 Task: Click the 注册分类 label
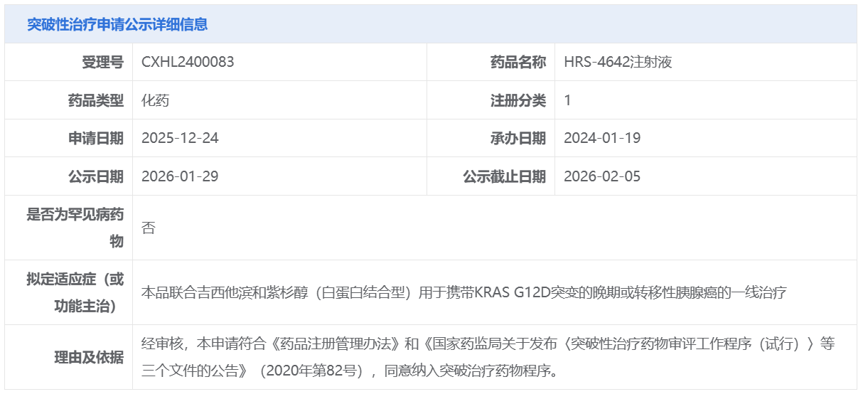(x=518, y=100)
